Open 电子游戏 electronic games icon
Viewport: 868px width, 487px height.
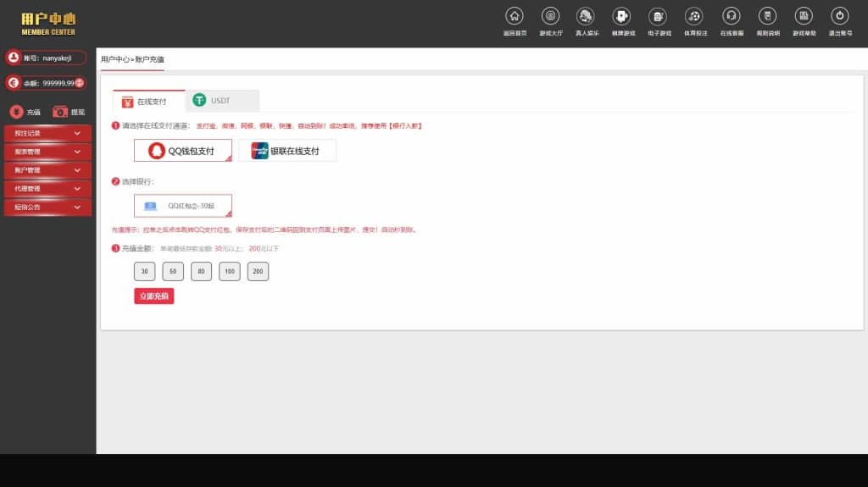coord(658,16)
